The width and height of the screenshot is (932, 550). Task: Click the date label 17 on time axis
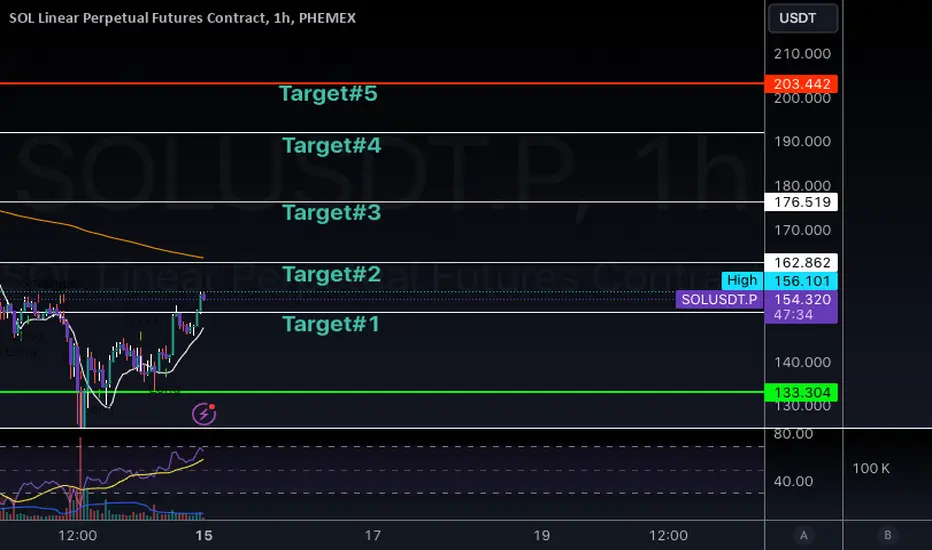(x=373, y=536)
